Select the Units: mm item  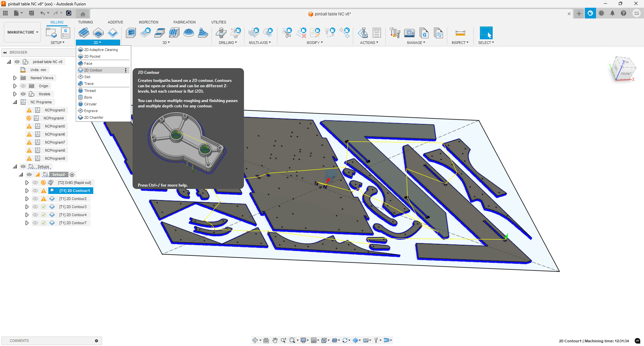coord(38,70)
